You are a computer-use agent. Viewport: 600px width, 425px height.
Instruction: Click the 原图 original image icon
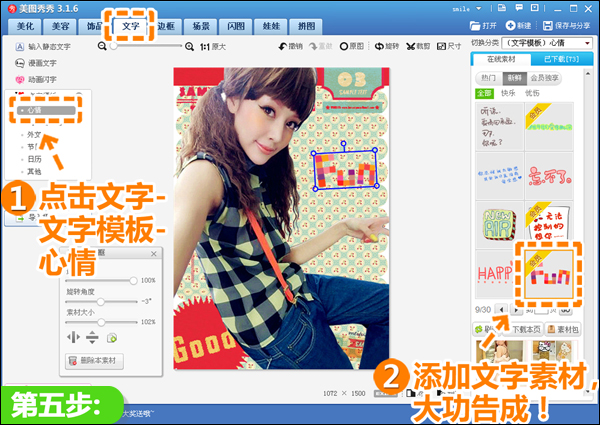pos(344,46)
